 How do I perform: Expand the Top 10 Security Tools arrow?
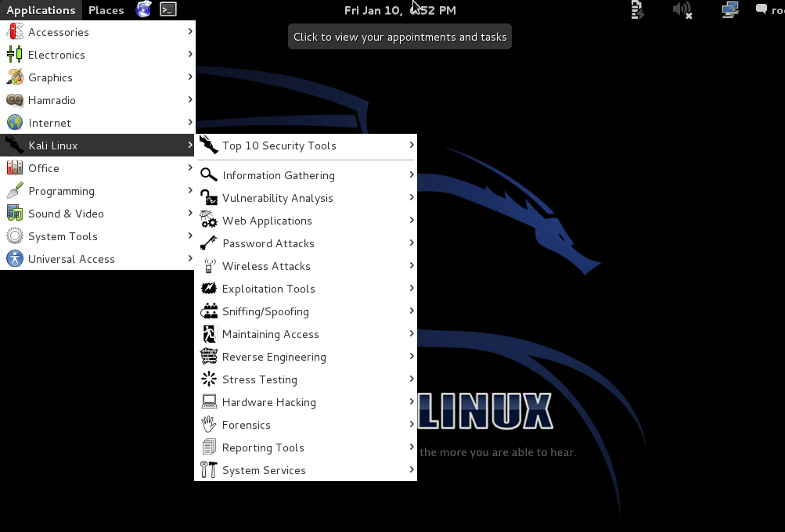(411, 146)
